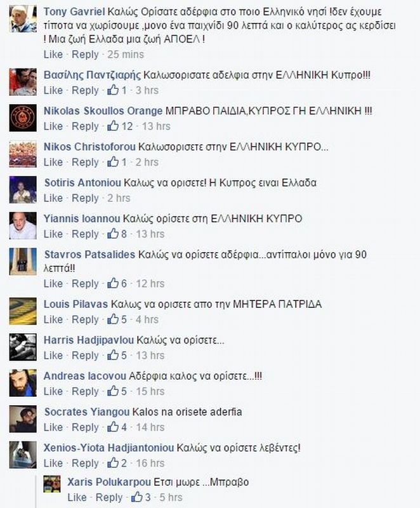Screen dimensions: 420x508
Task: Reply to Nikos Christoforou's comment
Action: tap(85, 162)
